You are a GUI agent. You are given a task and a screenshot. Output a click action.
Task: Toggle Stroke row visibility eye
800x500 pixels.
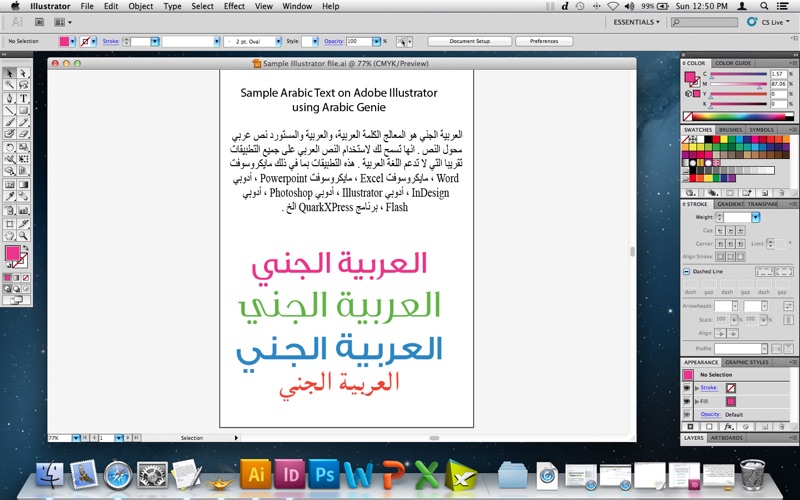click(x=687, y=388)
